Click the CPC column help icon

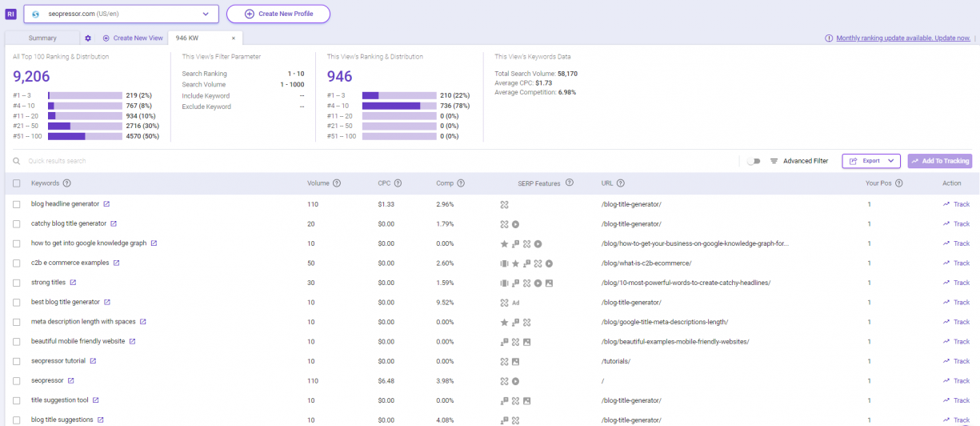pyautogui.click(x=398, y=183)
